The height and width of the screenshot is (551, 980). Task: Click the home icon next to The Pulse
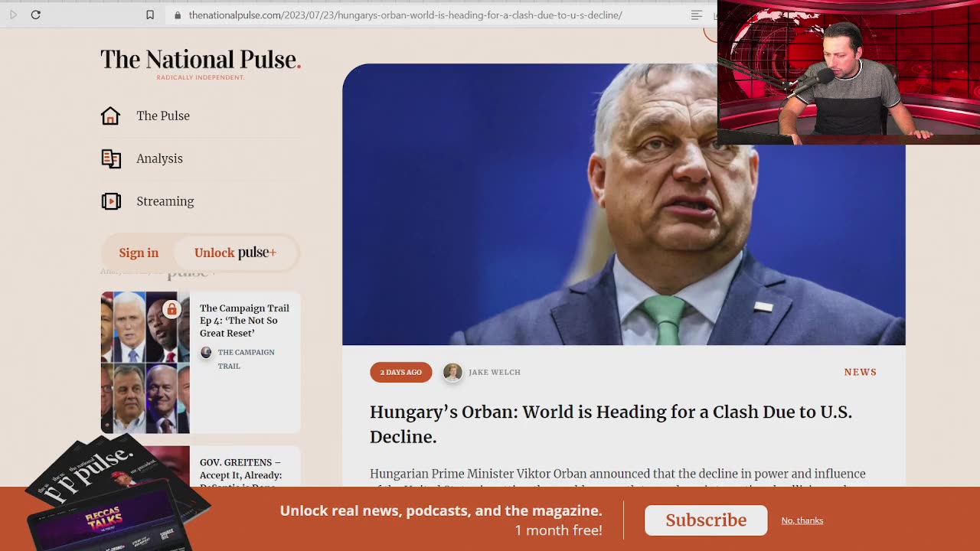pyautogui.click(x=111, y=116)
